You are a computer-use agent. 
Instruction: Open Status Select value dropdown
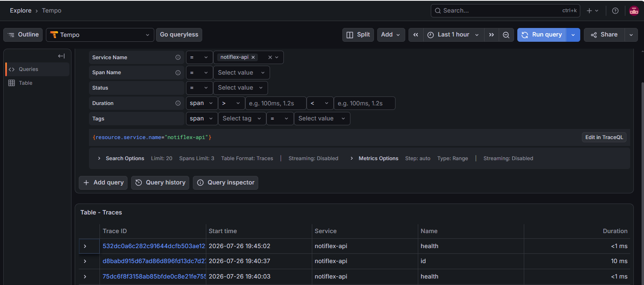pos(240,88)
